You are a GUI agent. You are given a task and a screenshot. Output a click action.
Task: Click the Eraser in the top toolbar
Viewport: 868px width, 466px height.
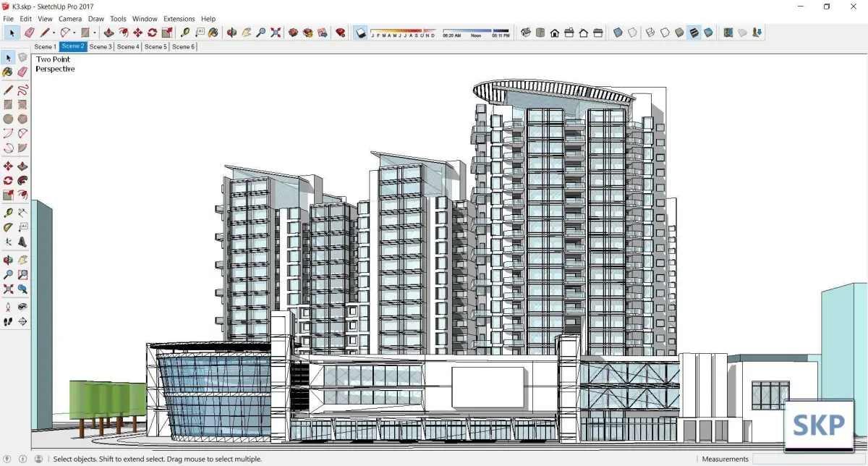click(x=30, y=33)
